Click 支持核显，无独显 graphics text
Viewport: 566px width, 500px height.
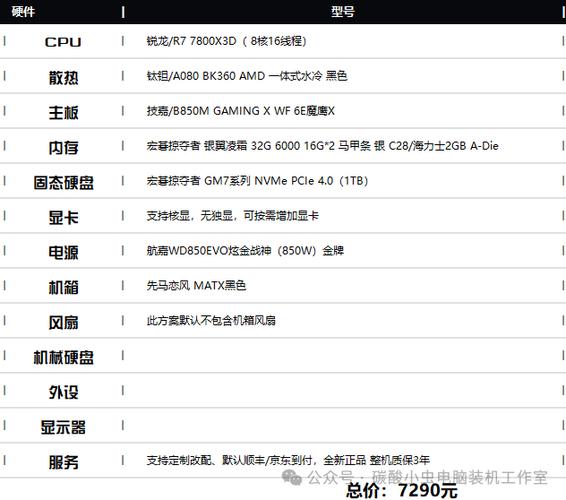pyautogui.click(x=232, y=216)
